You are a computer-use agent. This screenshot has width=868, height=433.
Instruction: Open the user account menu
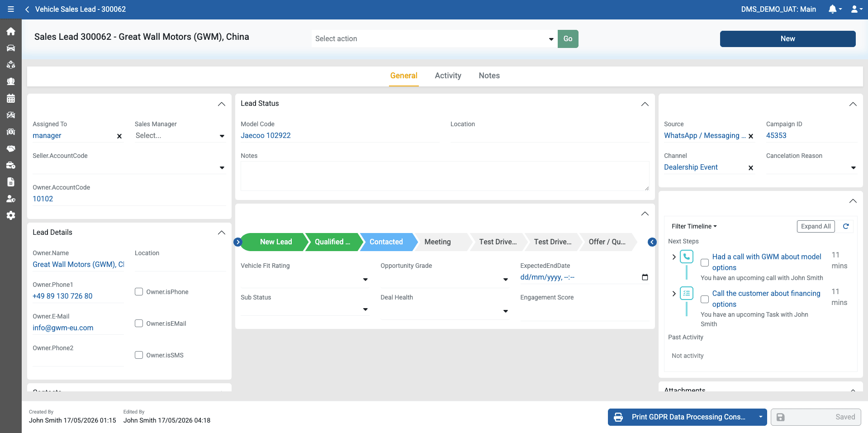pyautogui.click(x=856, y=9)
